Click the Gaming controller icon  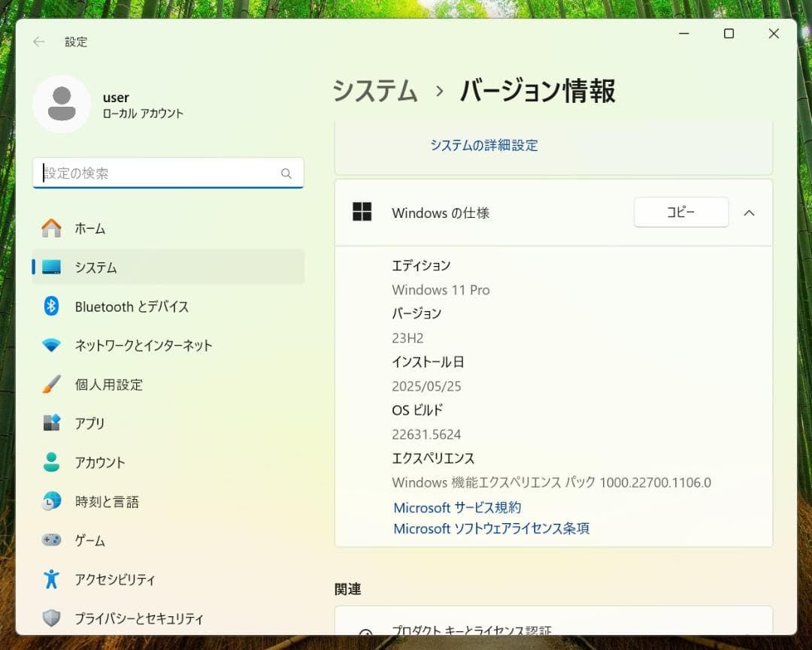point(51,540)
